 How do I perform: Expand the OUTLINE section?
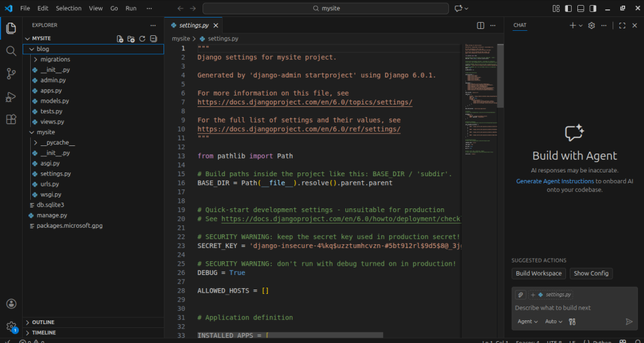pyautogui.click(x=43, y=322)
